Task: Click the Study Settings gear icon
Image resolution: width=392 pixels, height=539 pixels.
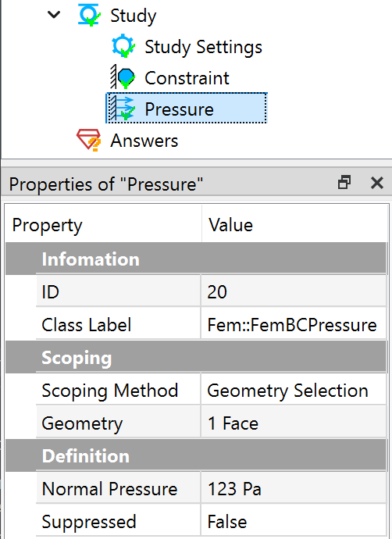Action: pyautogui.click(x=123, y=46)
